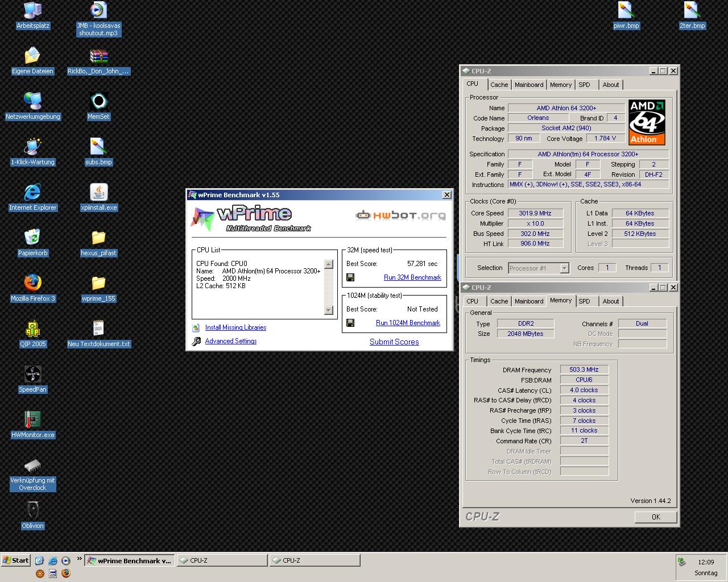The height and width of the screenshot is (582, 728).
Task: Switch to Cache tab in upper CPU-Z
Action: 499,85
